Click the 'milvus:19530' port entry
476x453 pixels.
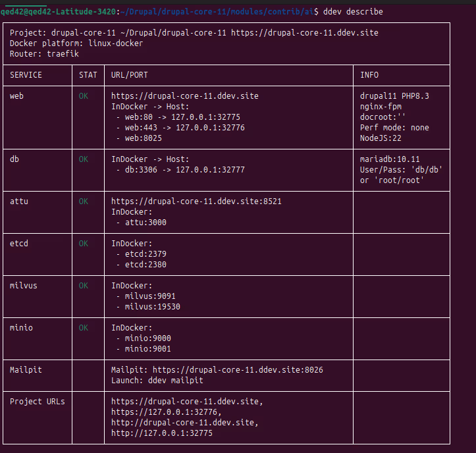pyautogui.click(x=152, y=307)
